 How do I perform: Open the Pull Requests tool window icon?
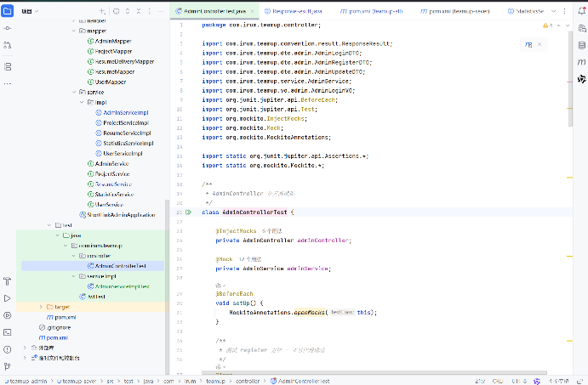7,45
